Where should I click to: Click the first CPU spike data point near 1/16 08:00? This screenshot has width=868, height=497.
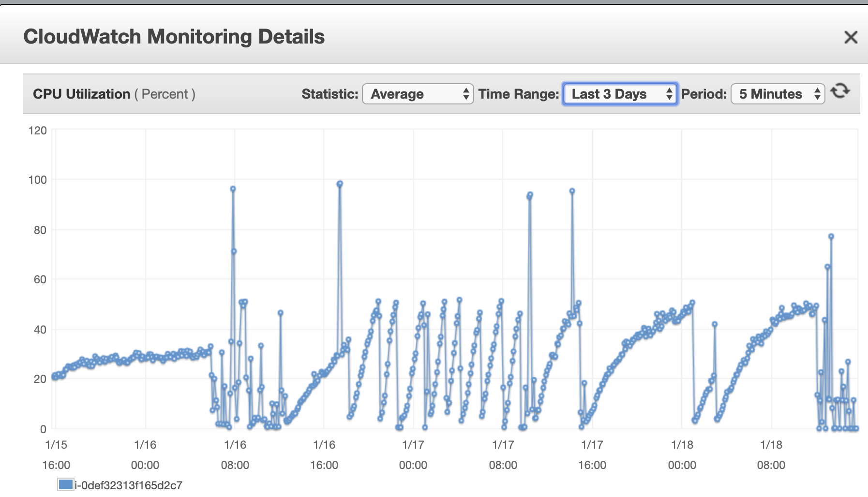coord(233,189)
